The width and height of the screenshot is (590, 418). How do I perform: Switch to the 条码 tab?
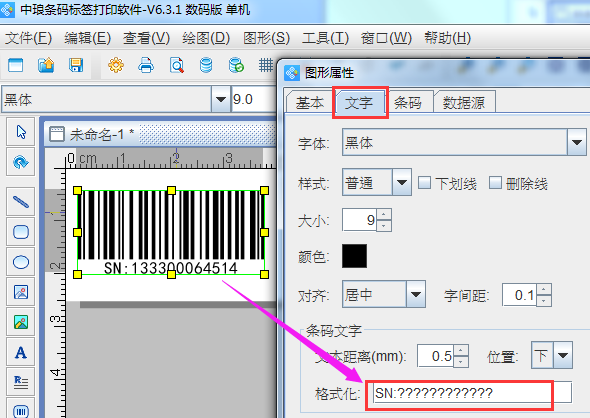[409, 102]
